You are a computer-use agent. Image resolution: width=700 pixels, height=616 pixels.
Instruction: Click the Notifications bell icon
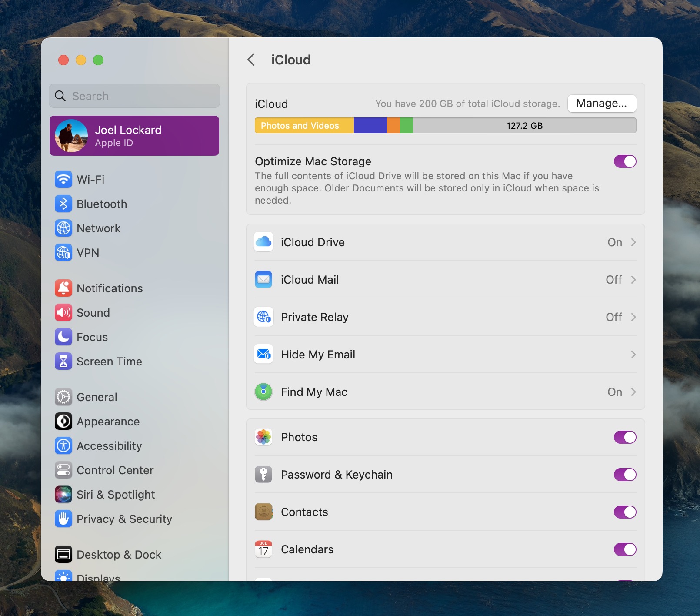pyautogui.click(x=63, y=288)
